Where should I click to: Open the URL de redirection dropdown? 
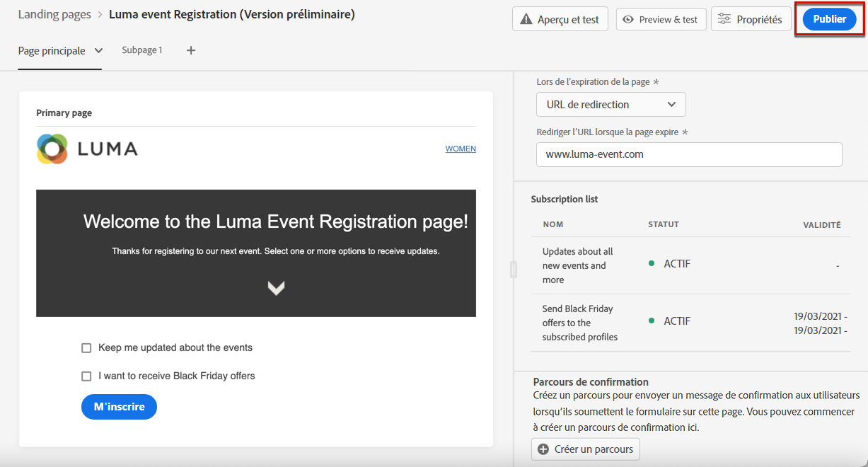coord(611,105)
